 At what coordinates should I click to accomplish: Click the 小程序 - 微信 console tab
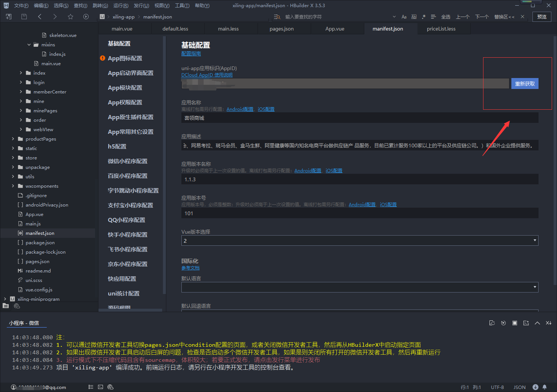24,323
